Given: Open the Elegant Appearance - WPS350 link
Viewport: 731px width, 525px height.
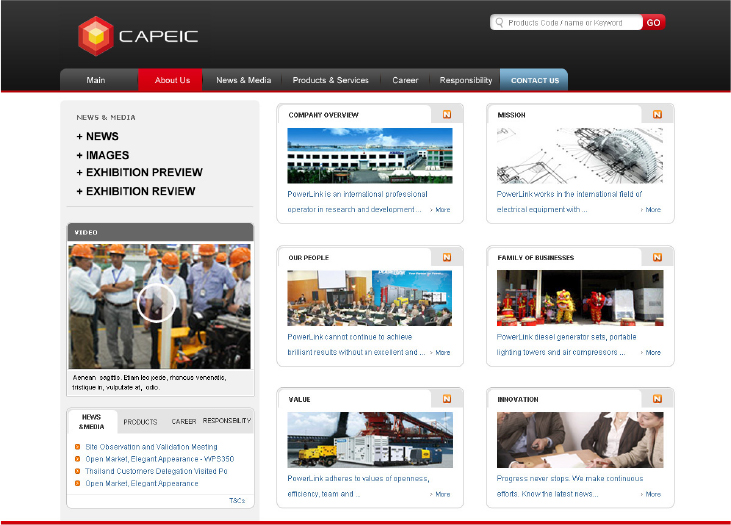Looking at the screenshot, I should [159, 459].
